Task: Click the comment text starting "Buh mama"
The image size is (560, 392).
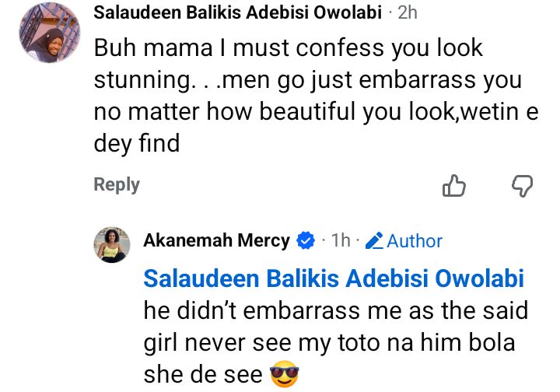Action: tap(288, 48)
